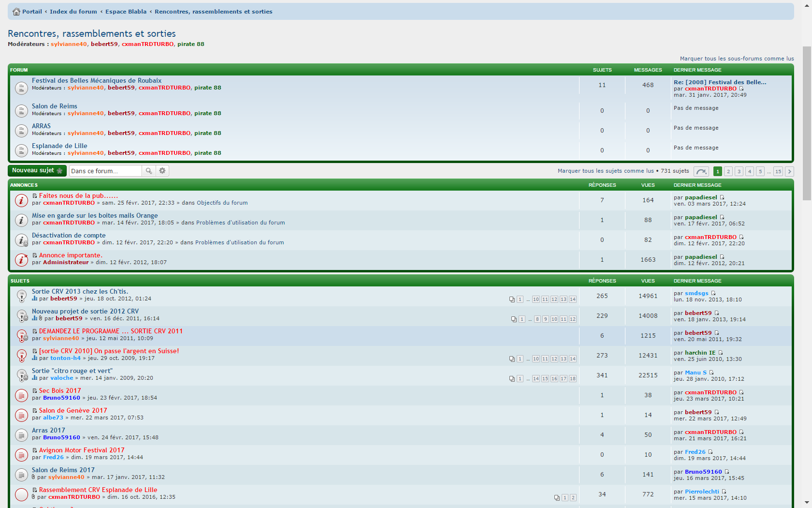812x508 pixels.
Task: Click '731 sujets' text
Action: click(675, 171)
